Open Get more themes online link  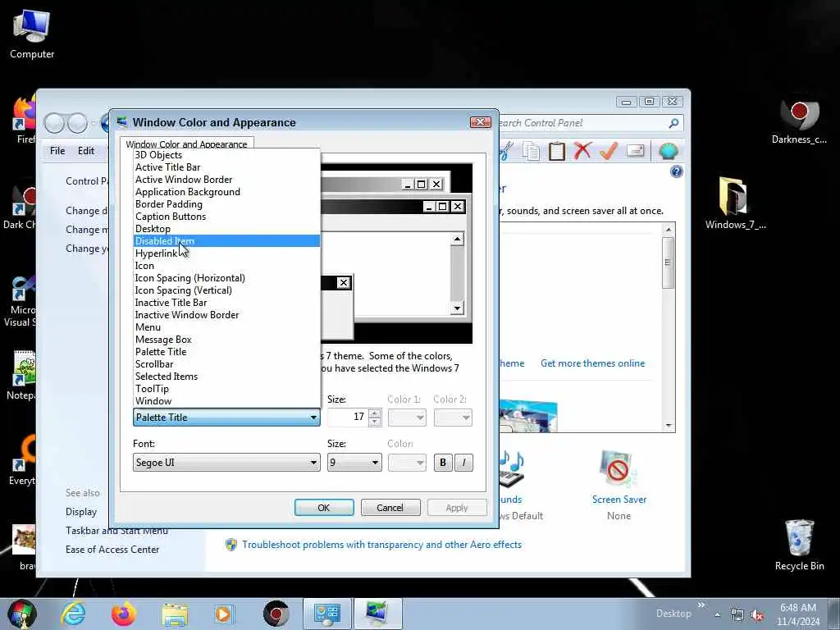click(592, 363)
